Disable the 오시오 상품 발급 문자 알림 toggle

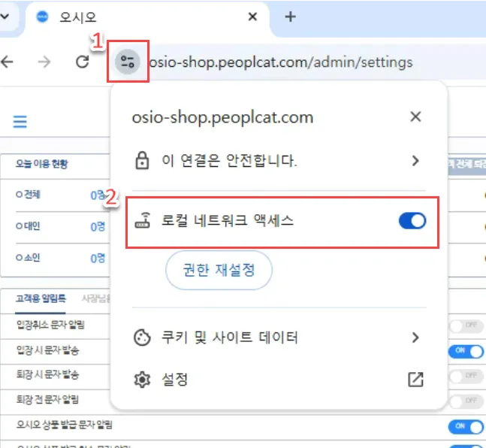[465, 426]
